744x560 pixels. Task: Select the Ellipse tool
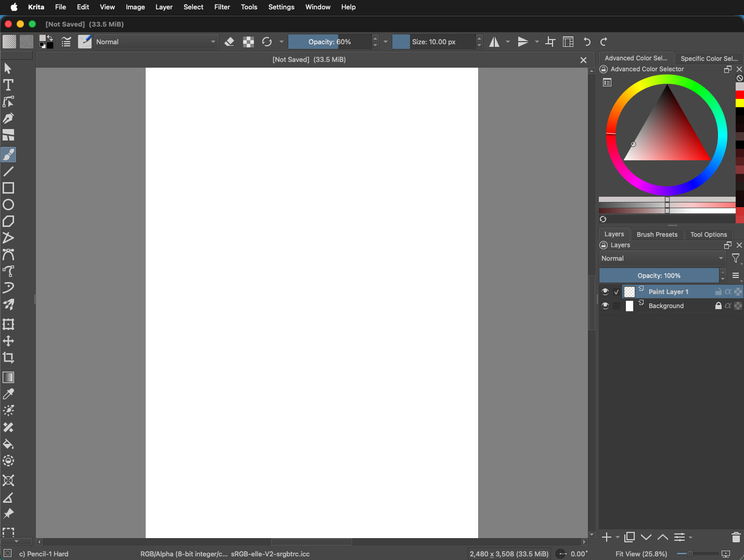point(8,205)
